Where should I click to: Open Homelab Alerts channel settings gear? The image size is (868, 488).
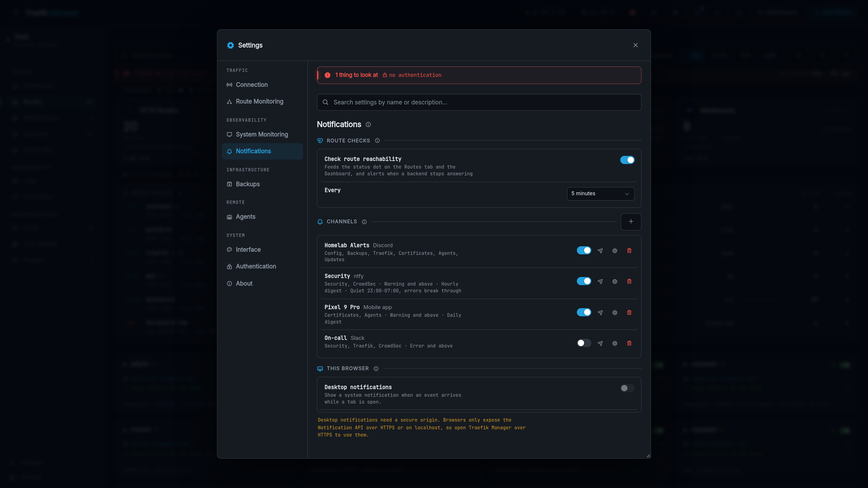614,251
